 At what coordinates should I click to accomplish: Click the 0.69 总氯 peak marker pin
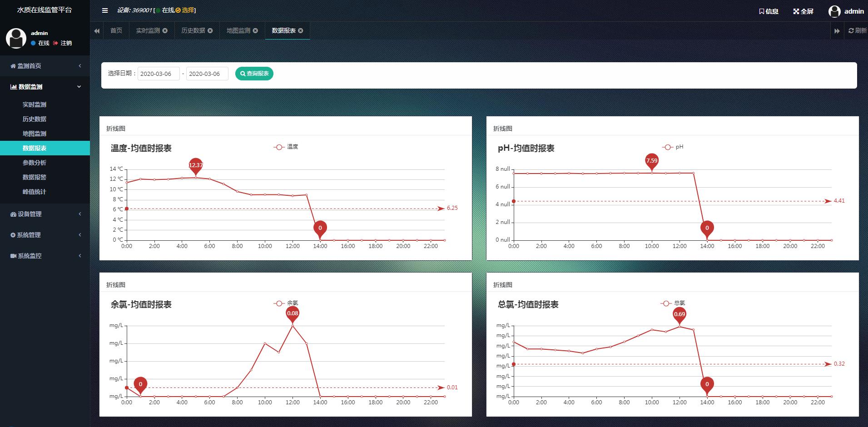[680, 315]
